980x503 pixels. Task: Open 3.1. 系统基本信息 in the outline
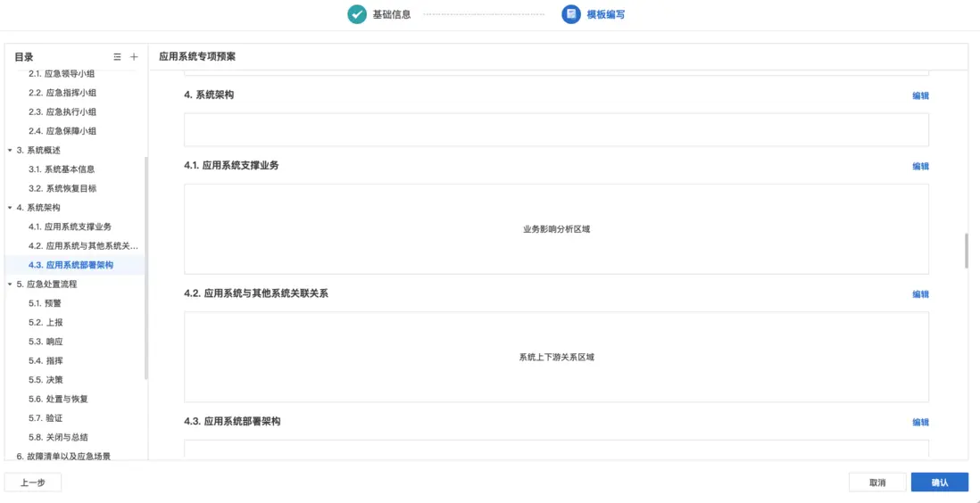[62, 169]
